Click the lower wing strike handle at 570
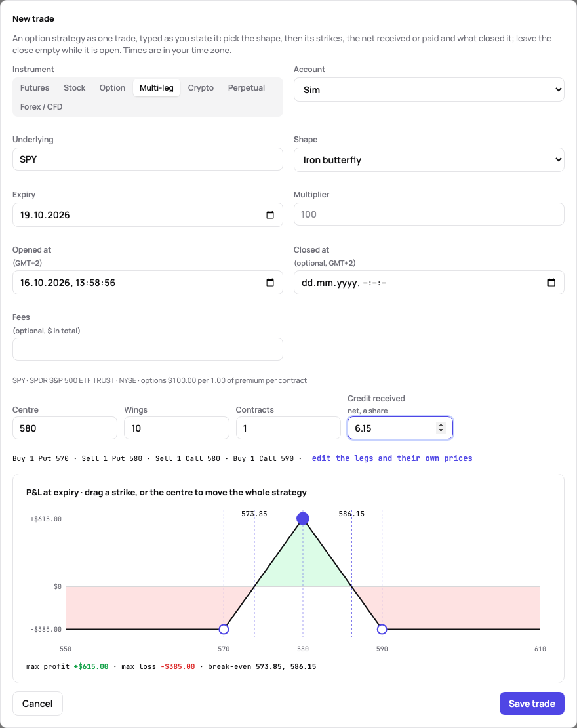The image size is (577, 728). click(224, 629)
